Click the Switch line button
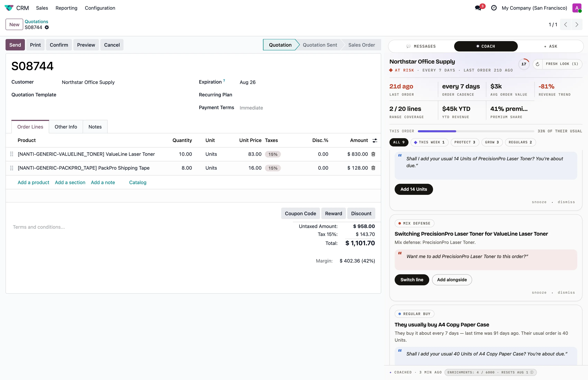Viewport: 588px width, 380px height. 412,280
